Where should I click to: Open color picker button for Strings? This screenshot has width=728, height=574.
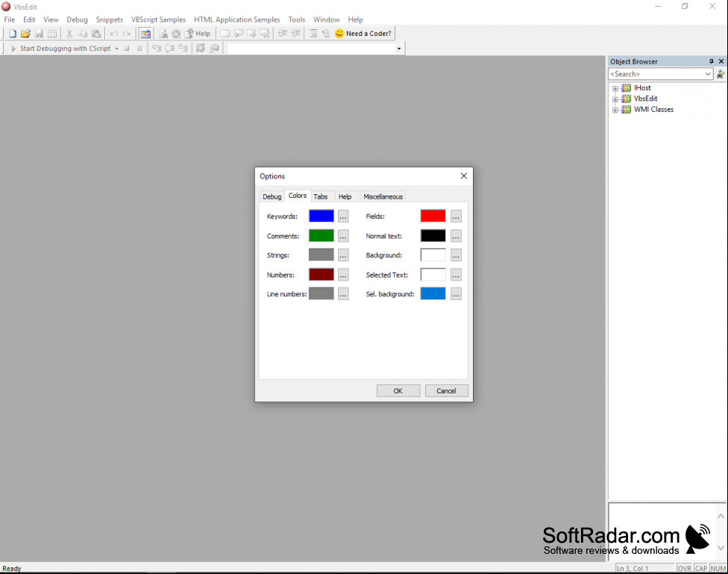343,255
